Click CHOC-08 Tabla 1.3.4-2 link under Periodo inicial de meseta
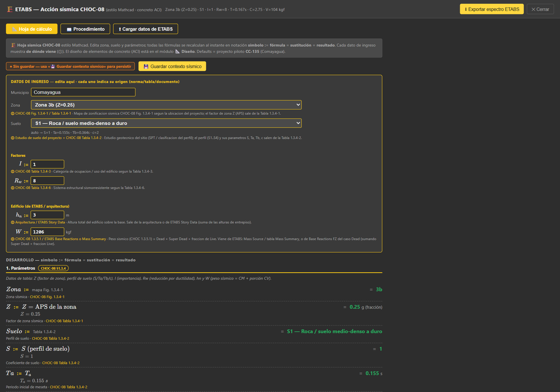Image resolution: width=560 pixels, height=392 pixels. pyautogui.click(x=69, y=387)
